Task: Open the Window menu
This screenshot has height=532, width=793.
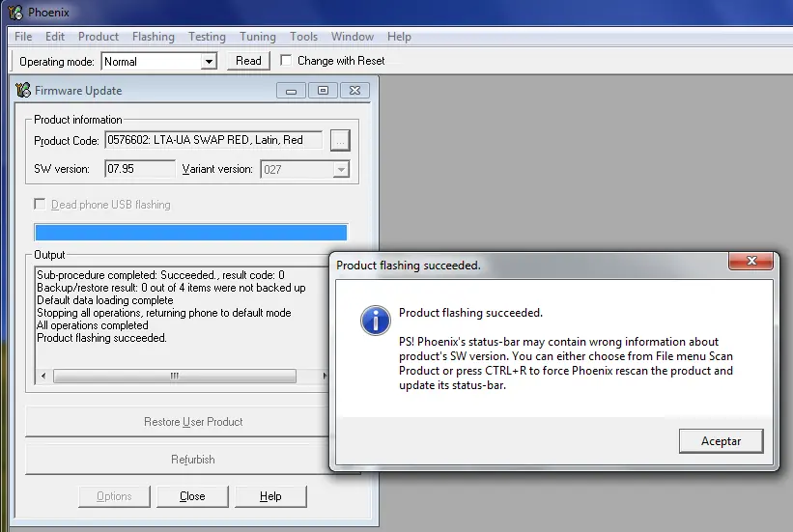Action: click(353, 37)
